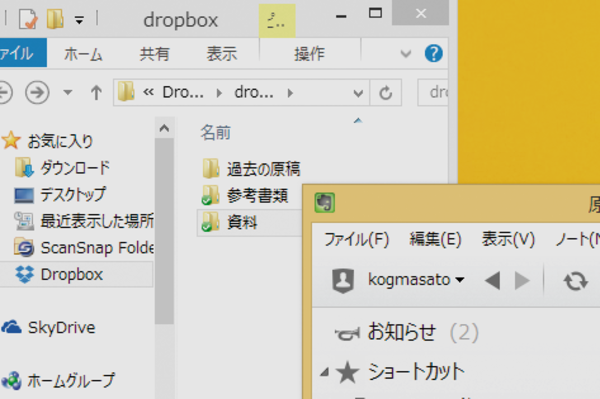Click the Explorer search box
The image size is (600, 399).
[433, 92]
